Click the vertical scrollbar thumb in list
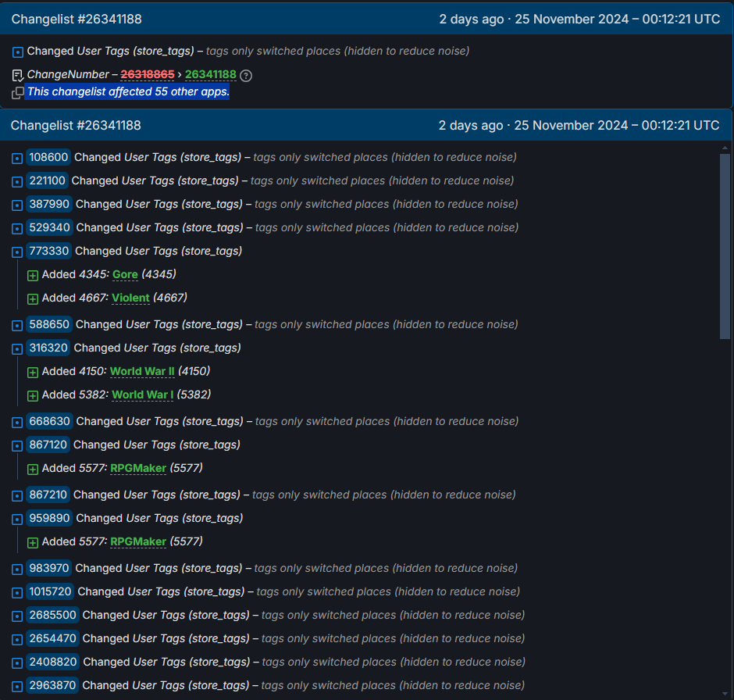 [725, 246]
